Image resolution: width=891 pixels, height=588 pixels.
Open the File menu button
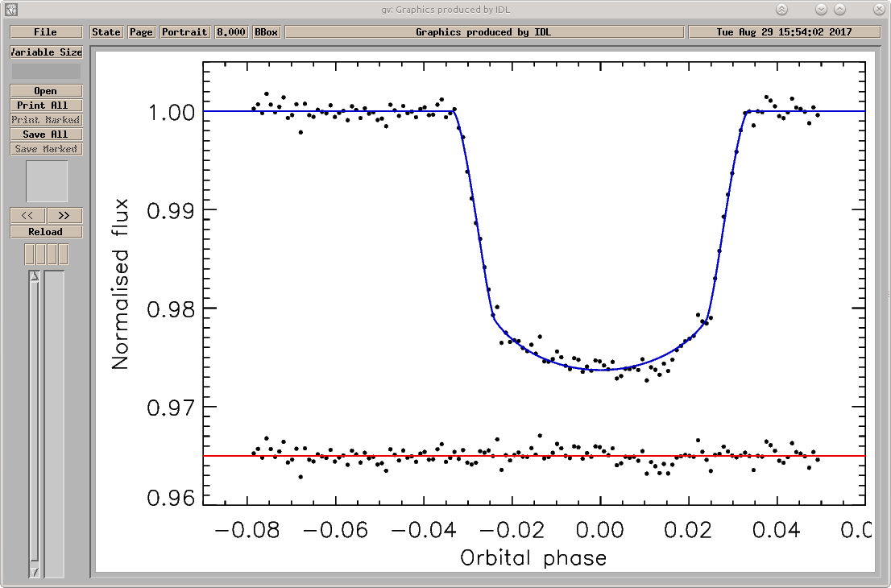pyautogui.click(x=45, y=31)
